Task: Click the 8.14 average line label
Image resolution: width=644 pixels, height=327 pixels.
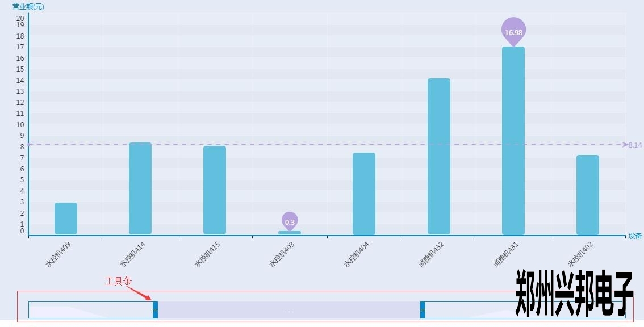Action: [635, 145]
